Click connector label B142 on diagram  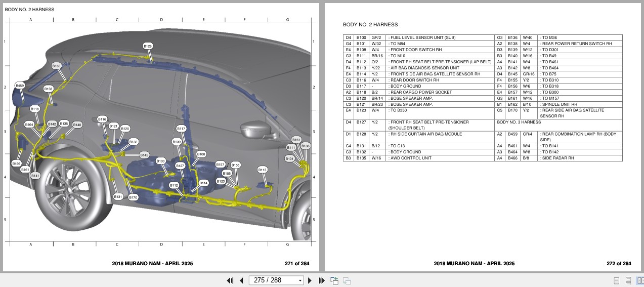(52, 124)
